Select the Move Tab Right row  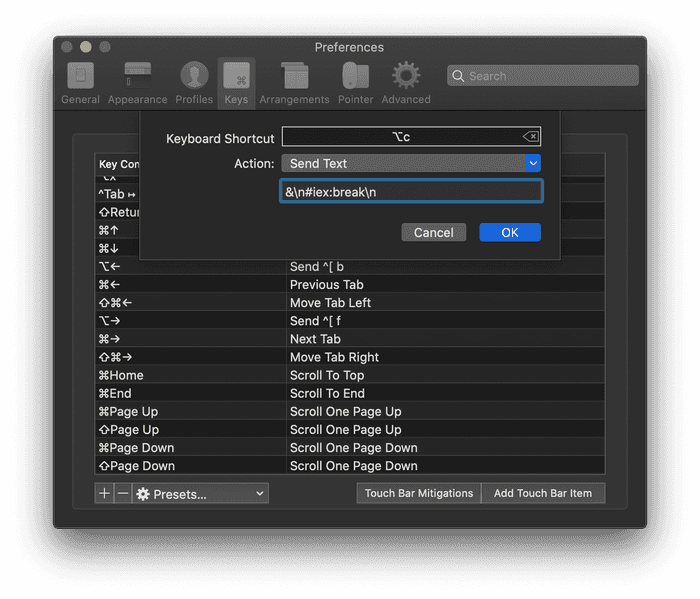click(350, 357)
